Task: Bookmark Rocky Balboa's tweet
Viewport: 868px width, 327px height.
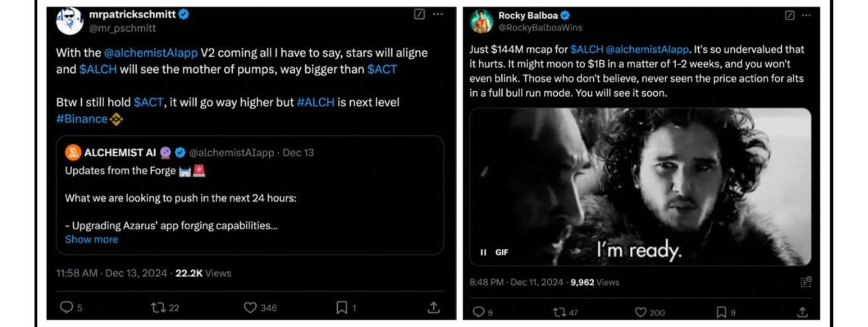Action: 720,312
